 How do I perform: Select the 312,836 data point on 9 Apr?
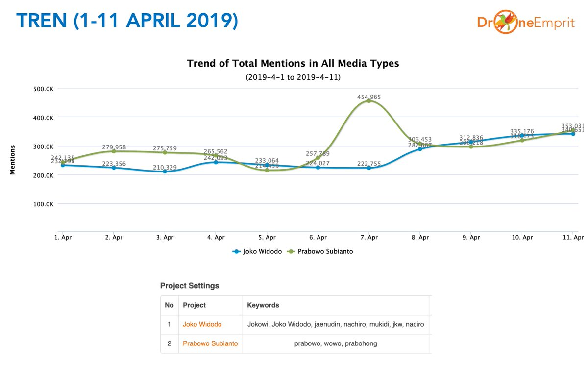tap(471, 142)
